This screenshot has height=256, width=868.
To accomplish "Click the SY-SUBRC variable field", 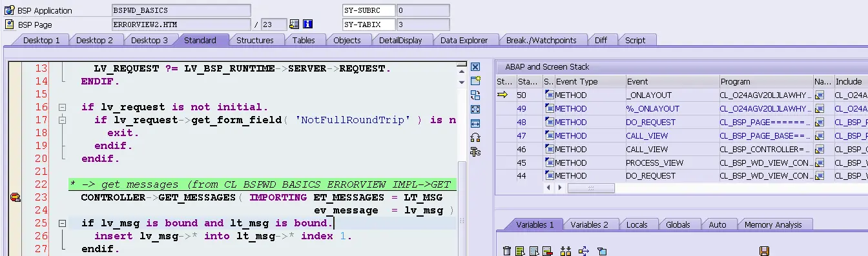I will [368, 10].
